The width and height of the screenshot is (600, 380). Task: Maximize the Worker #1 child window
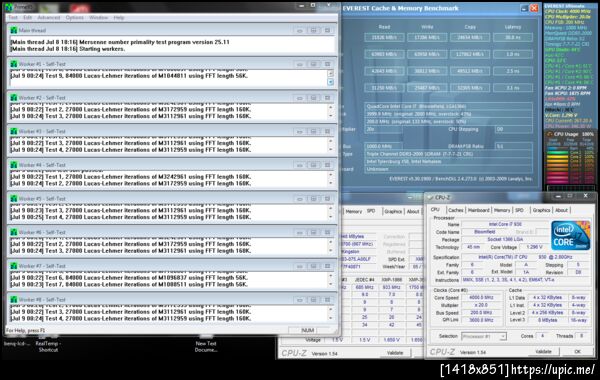313,64
